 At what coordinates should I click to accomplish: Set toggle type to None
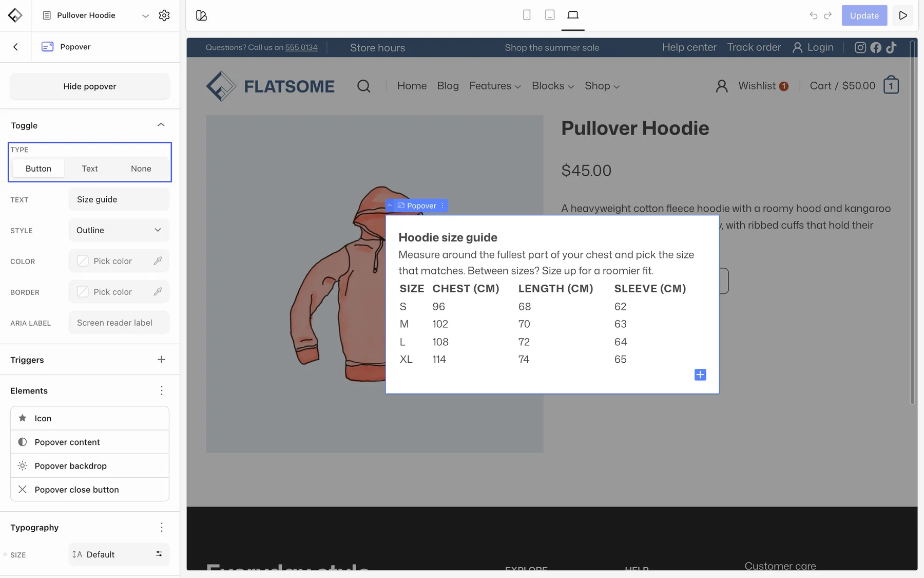141,169
